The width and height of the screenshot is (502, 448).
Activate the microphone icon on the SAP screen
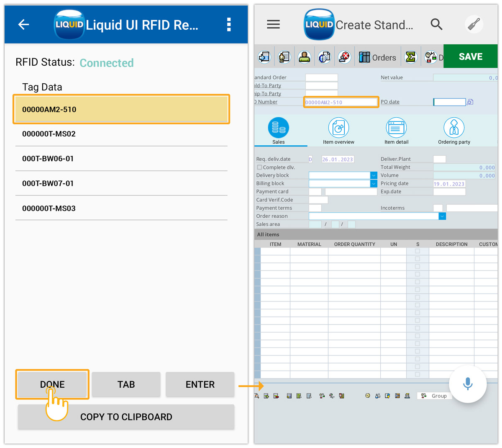(x=468, y=384)
